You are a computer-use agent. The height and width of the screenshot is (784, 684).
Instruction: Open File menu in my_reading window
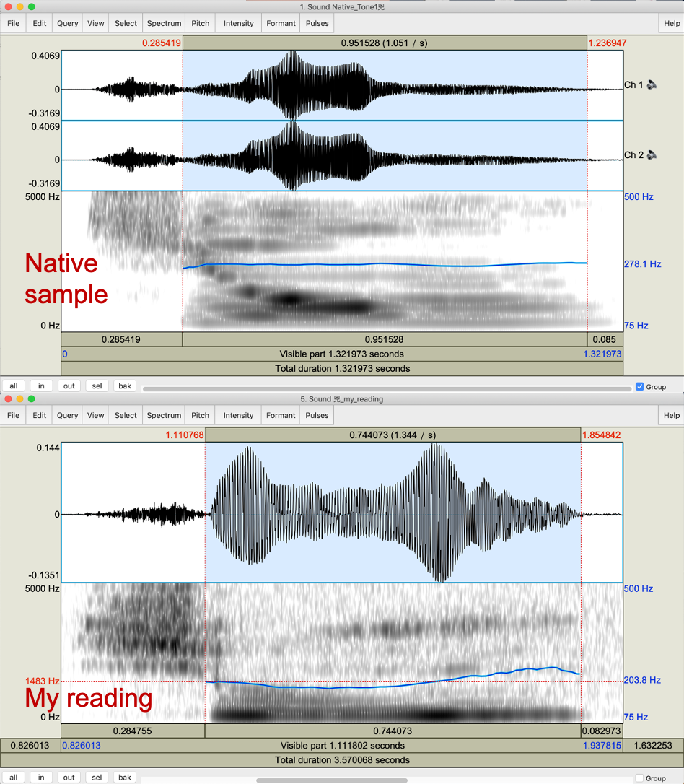click(x=14, y=416)
